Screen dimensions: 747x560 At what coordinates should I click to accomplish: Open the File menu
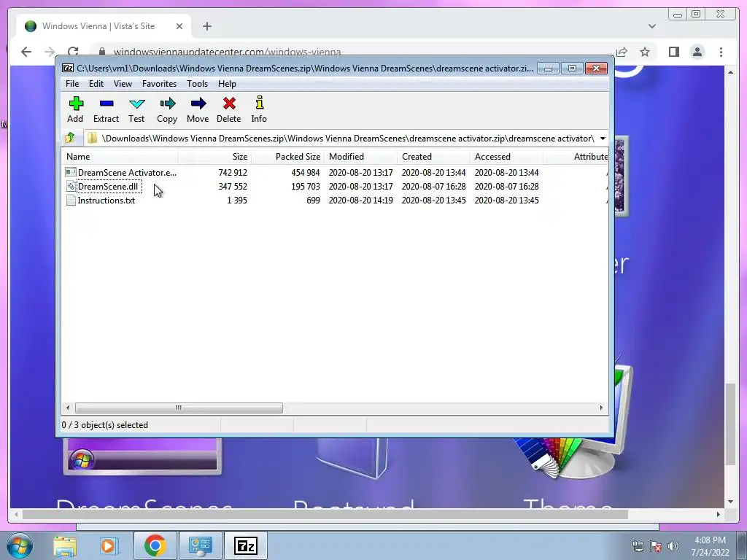[x=72, y=84]
